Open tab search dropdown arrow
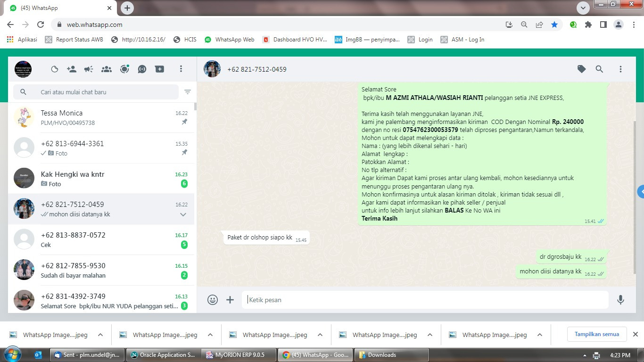The image size is (644, 362). pos(583,8)
